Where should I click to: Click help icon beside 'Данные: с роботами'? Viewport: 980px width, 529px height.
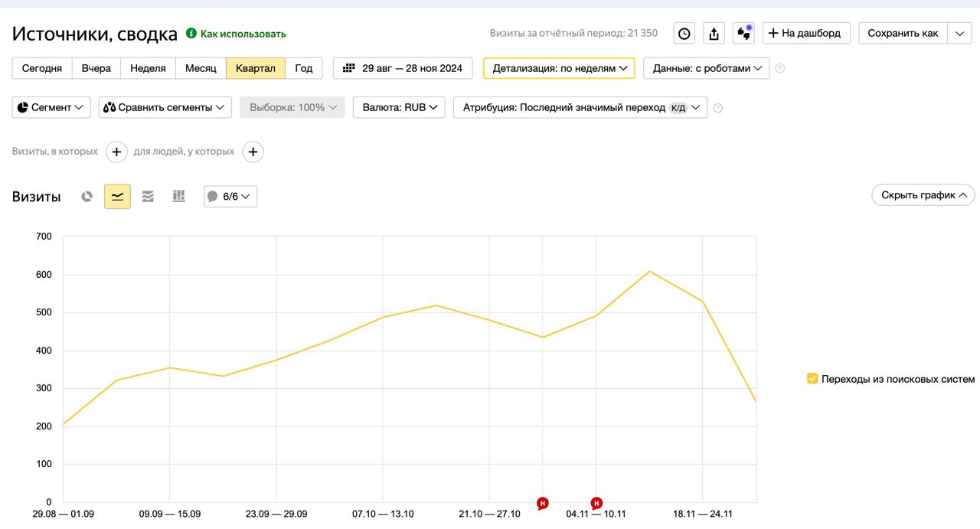pos(780,68)
